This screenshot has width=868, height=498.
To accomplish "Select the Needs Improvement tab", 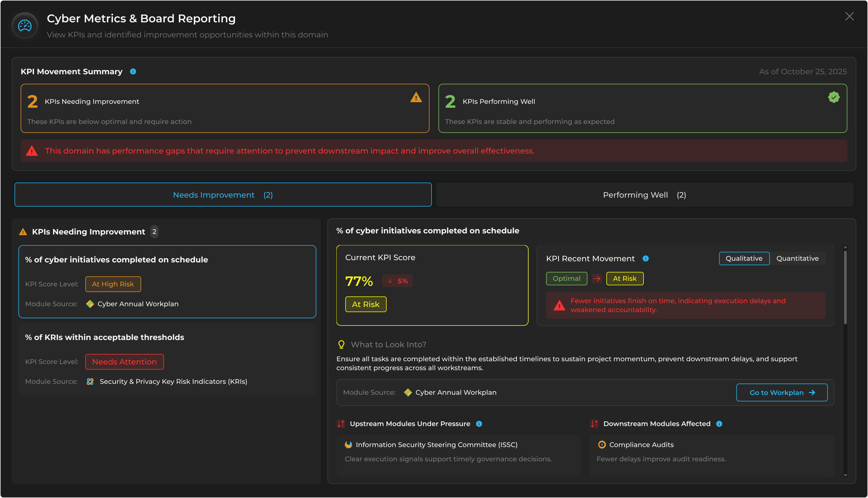I will point(223,195).
